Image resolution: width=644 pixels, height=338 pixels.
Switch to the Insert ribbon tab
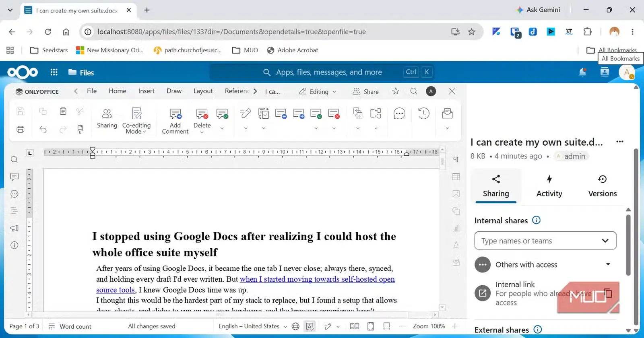click(147, 91)
